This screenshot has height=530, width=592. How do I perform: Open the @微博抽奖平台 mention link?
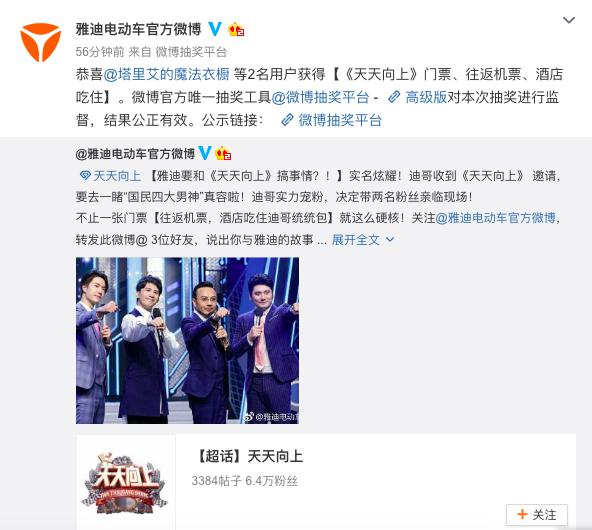point(320,97)
